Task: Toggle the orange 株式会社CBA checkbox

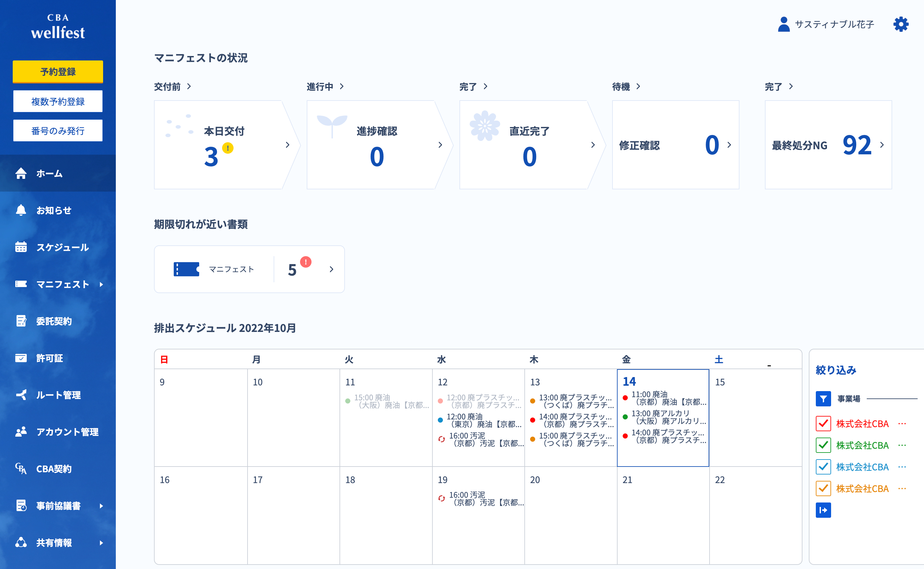Action: 823,488
